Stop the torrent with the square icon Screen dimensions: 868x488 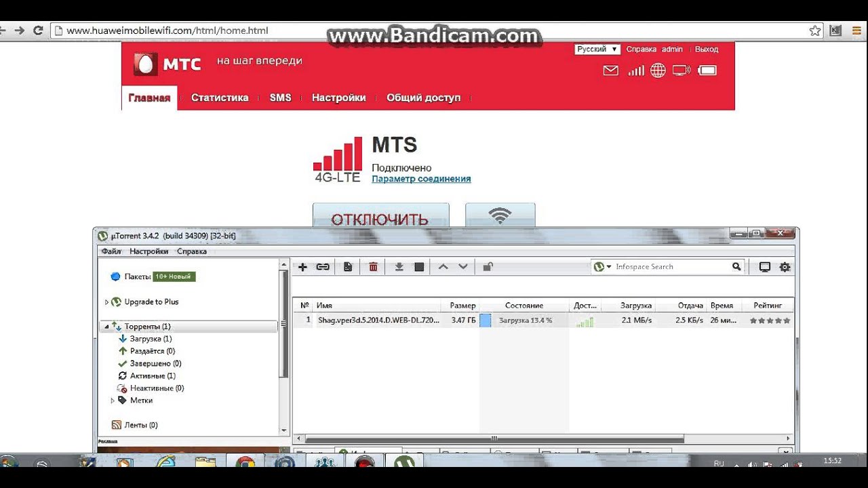[419, 267]
